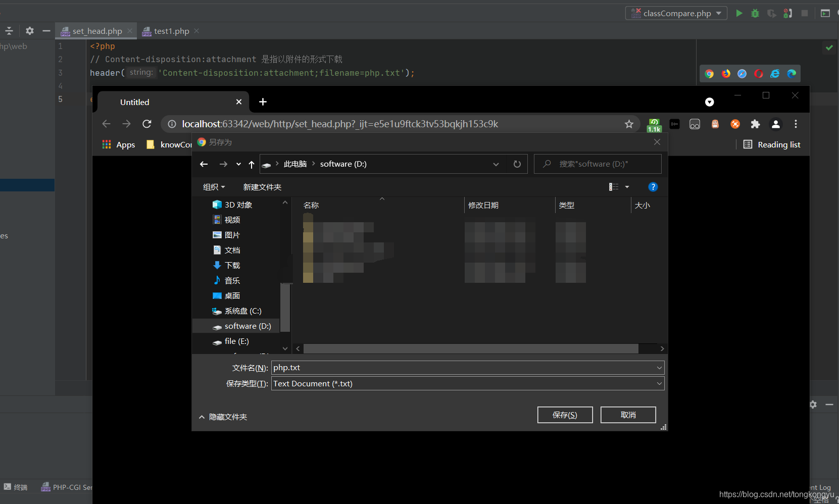Open in Edge browser icon in editor
Screen dimensions: 839x504
tap(792, 74)
